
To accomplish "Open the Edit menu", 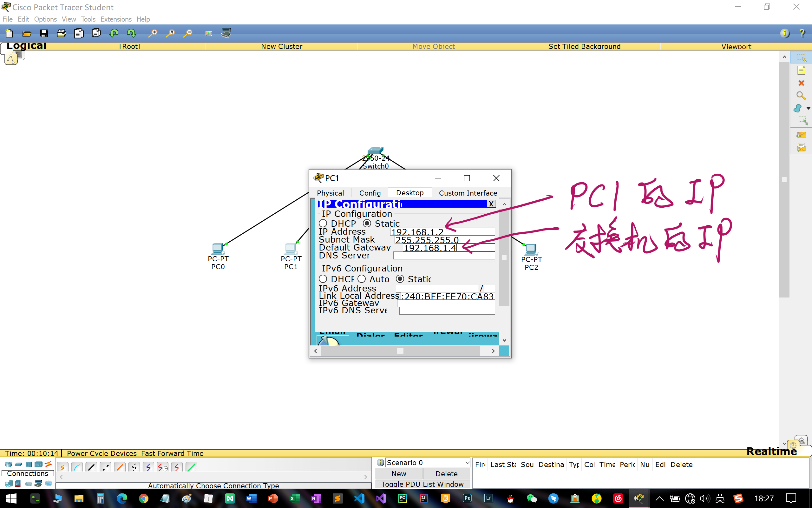I will pos(23,19).
